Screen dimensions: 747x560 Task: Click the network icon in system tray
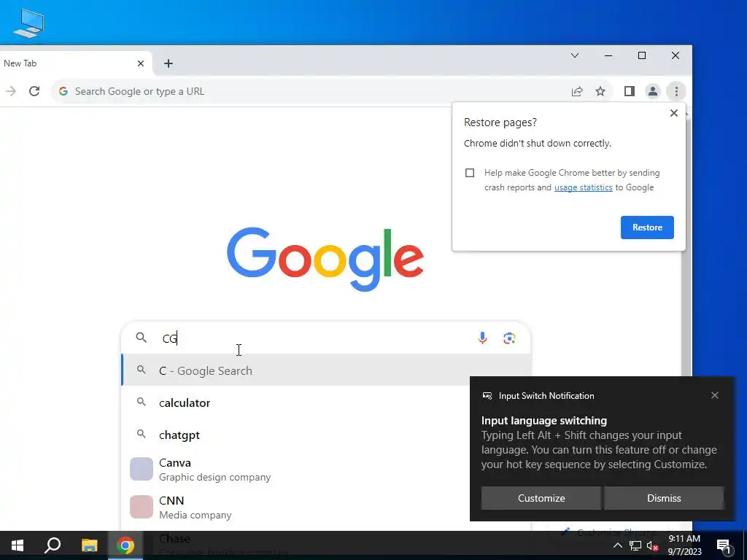[x=635, y=545]
